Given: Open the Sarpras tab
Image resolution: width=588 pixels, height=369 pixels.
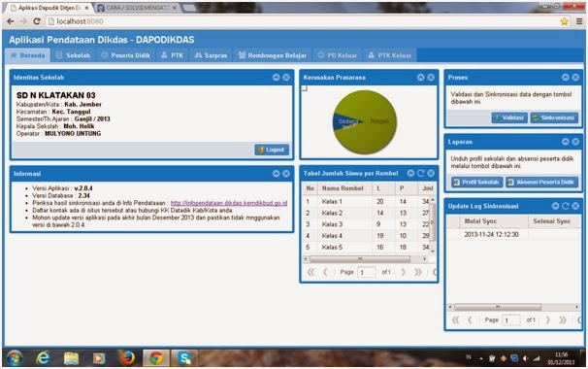Looking at the screenshot, I should pyautogui.click(x=212, y=55).
